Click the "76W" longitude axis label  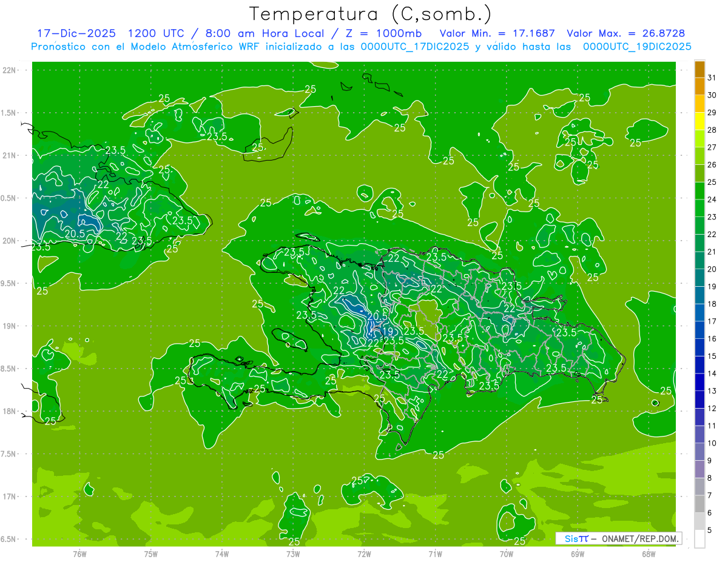79,554
